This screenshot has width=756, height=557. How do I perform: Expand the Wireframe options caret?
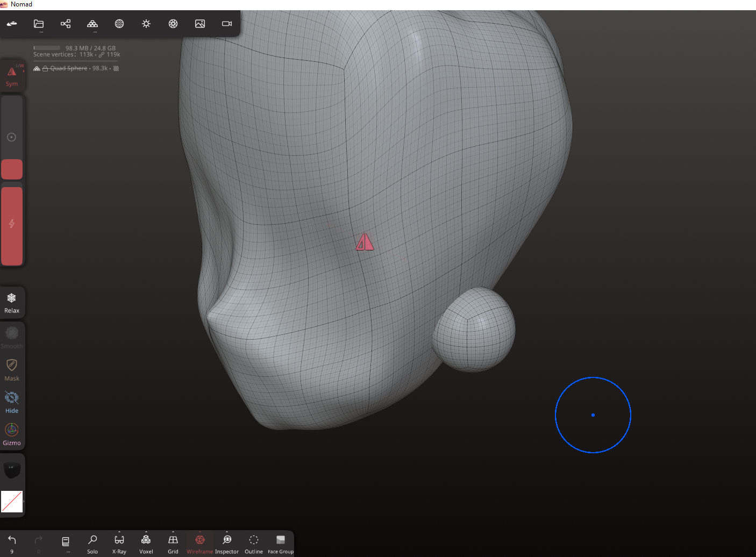[x=200, y=532]
